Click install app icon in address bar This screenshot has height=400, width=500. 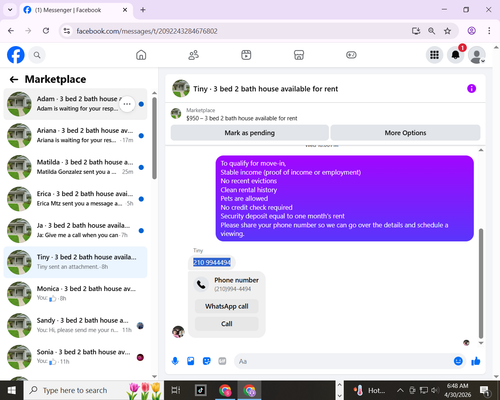pos(416,31)
